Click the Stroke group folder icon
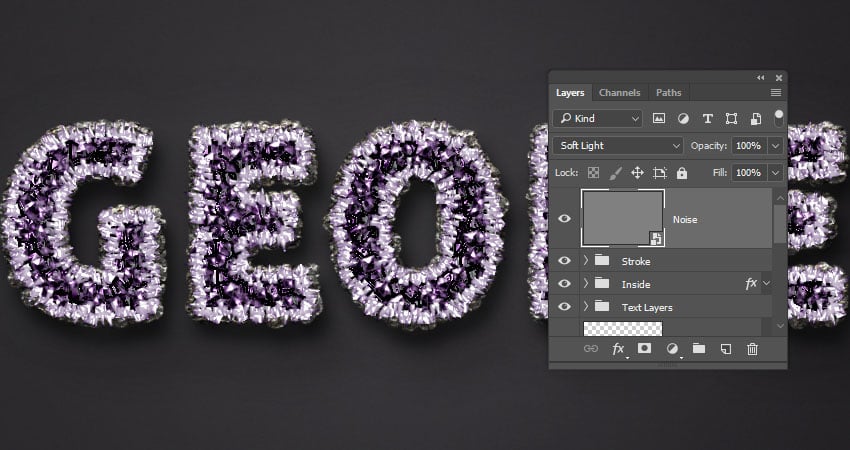Viewport: 850px width, 450px height. [602, 260]
